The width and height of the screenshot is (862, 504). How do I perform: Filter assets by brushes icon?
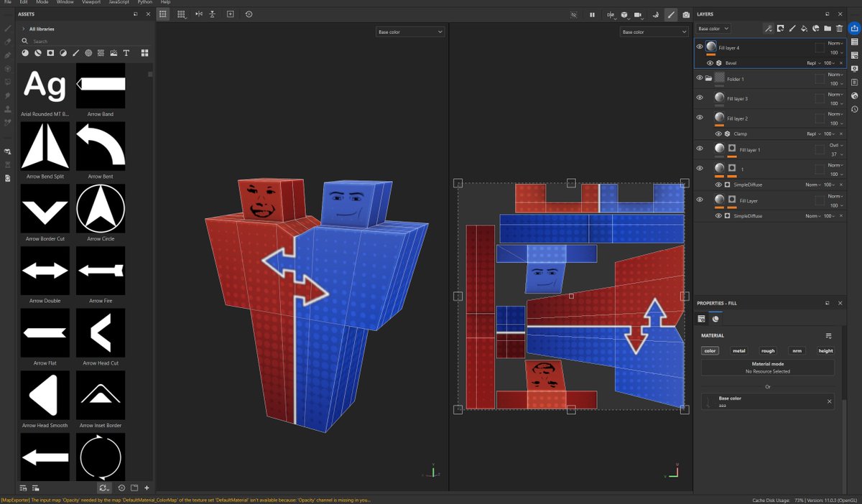coord(75,52)
